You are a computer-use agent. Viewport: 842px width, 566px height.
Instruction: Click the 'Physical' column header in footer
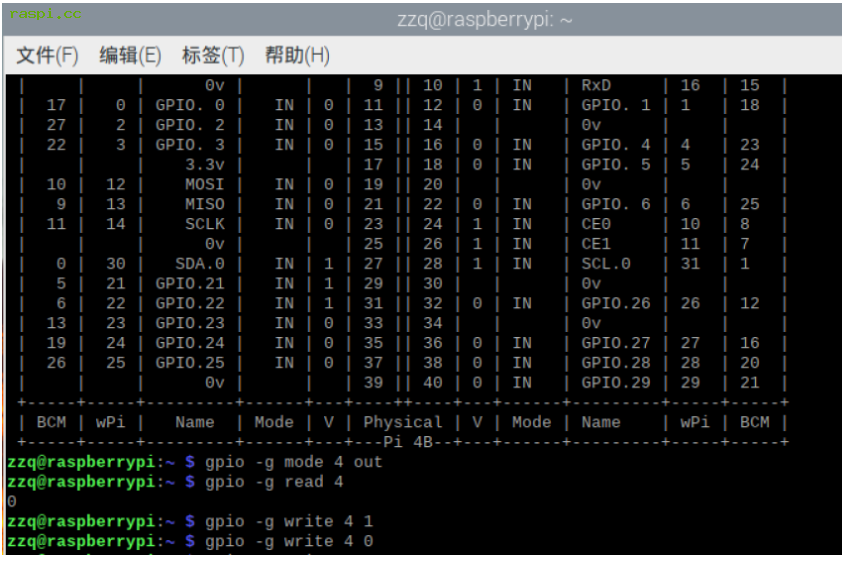coord(403,422)
